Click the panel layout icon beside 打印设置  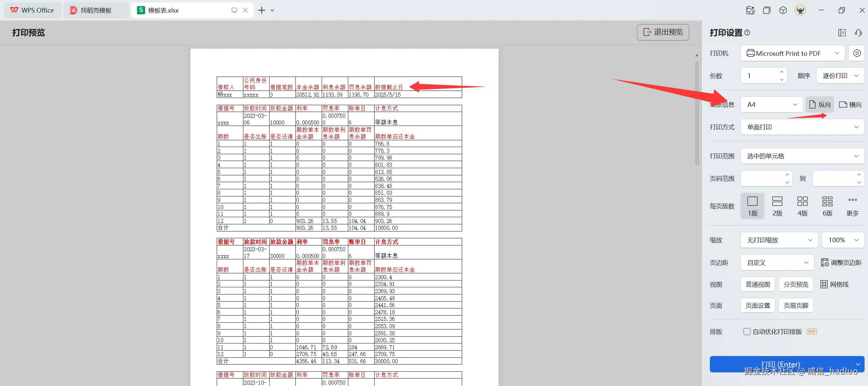(x=842, y=33)
